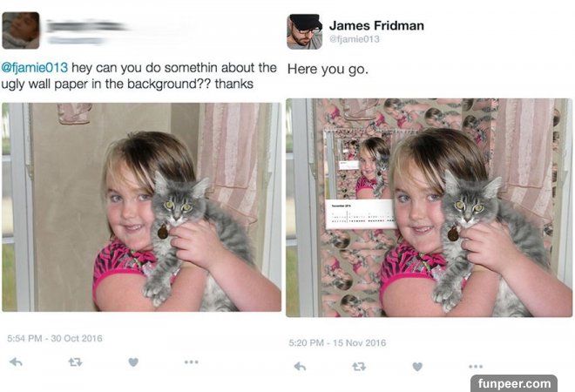Click the @fjamie013 handle under James Fridman
Screen dimensions: 575x392
(x=355, y=39)
